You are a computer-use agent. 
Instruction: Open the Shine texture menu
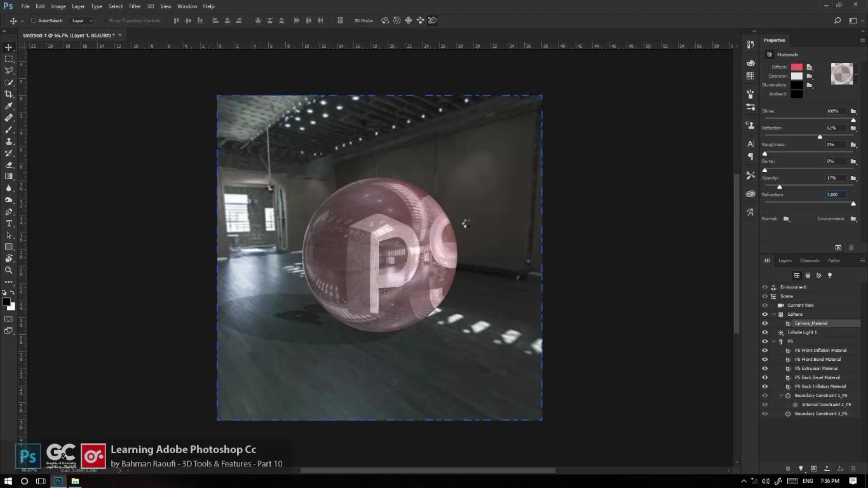(x=853, y=111)
